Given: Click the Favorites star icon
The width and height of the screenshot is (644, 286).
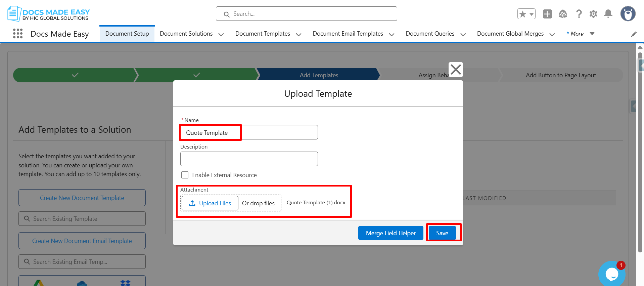Looking at the screenshot, I should point(522,14).
